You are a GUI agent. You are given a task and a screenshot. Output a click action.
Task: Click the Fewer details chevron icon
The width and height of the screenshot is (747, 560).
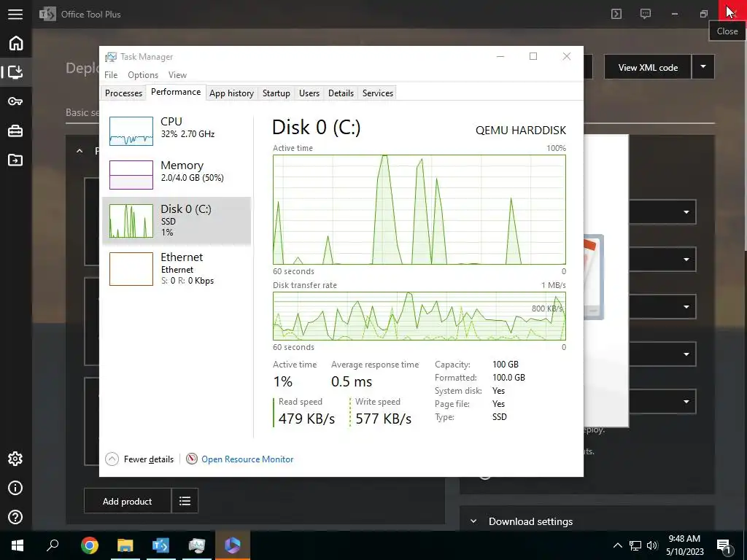coord(112,459)
